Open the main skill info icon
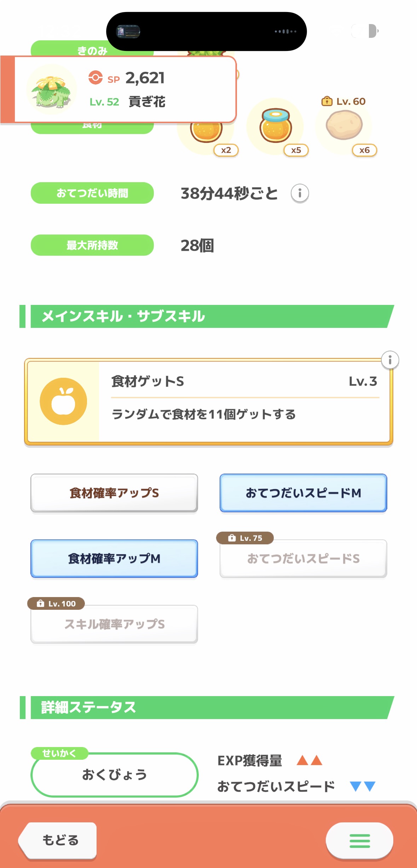The height and width of the screenshot is (868, 417). click(x=390, y=360)
